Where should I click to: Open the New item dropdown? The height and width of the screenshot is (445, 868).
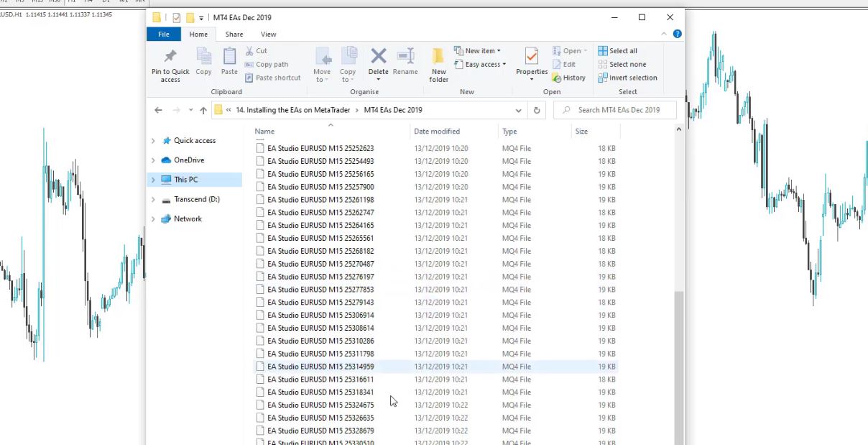click(479, 50)
